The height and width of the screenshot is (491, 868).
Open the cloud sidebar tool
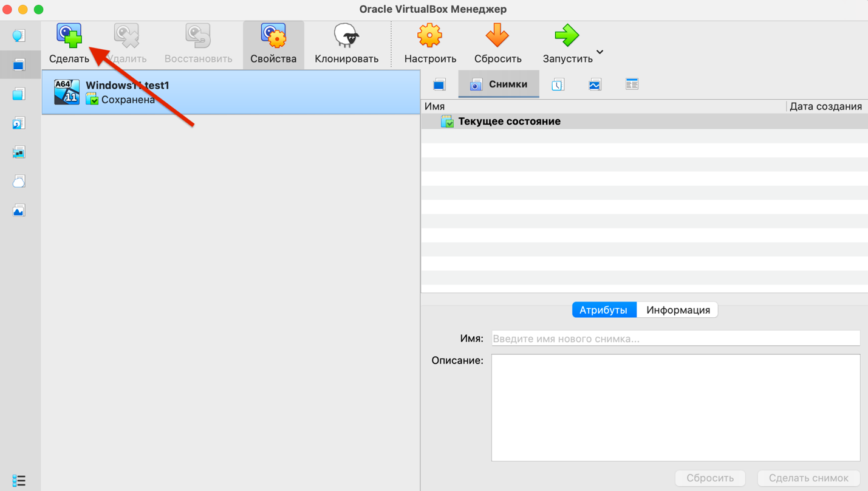19,182
